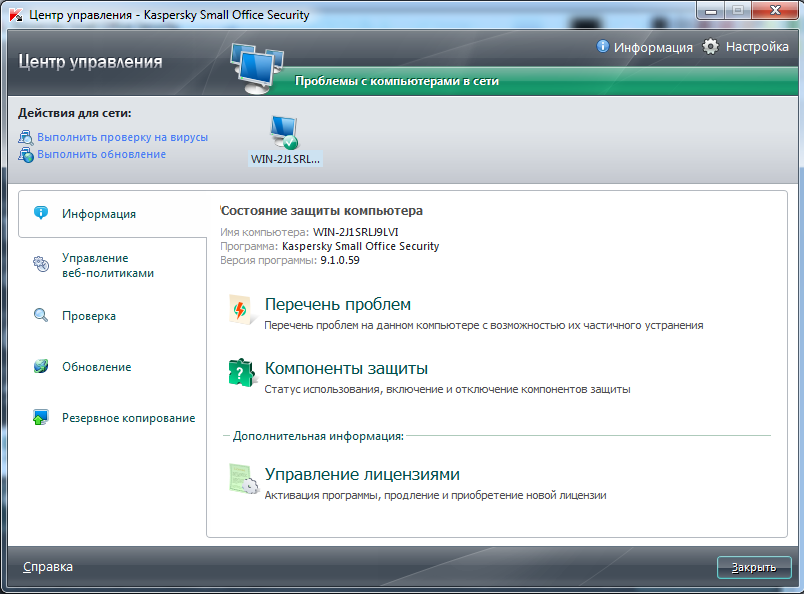This screenshot has width=804, height=594.
Task: Open Управление лицензиями heading link
Action: click(x=362, y=474)
